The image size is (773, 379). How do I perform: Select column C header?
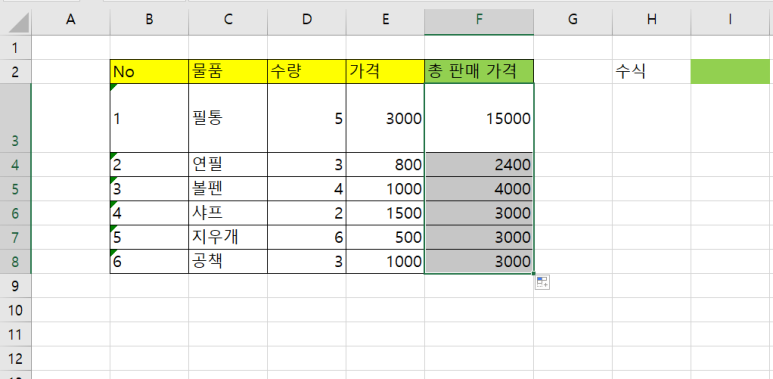[228, 20]
